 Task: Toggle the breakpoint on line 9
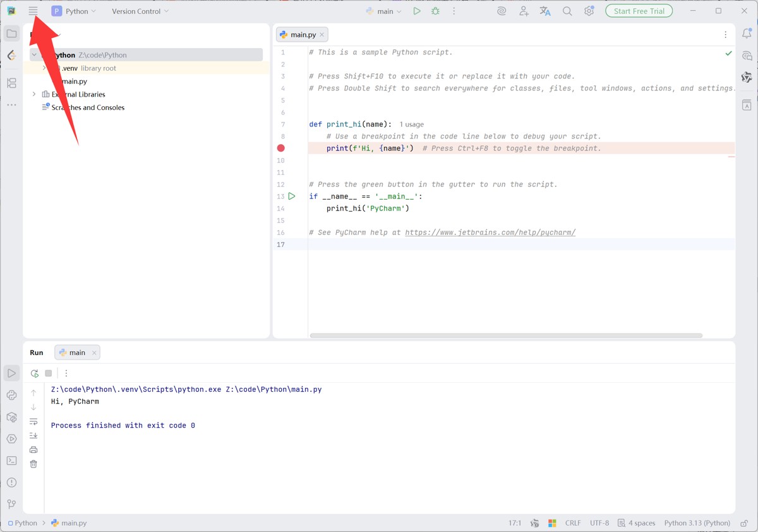pos(281,148)
